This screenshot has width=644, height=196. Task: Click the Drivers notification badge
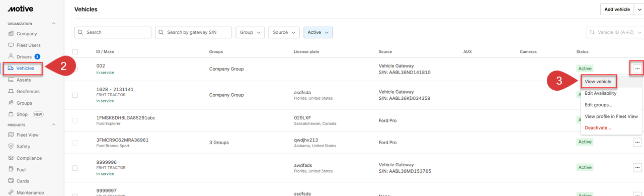pyautogui.click(x=37, y=57)
